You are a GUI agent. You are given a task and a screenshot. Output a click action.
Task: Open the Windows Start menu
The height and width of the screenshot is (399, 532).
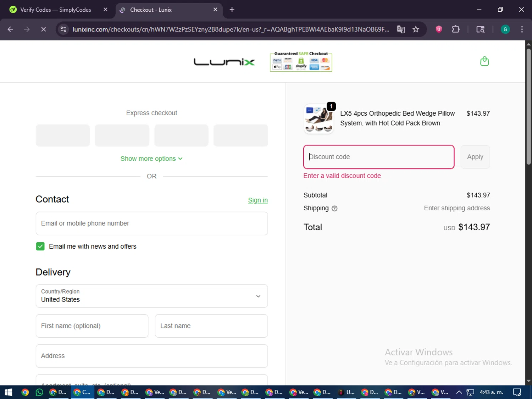(x=8, y=392)
